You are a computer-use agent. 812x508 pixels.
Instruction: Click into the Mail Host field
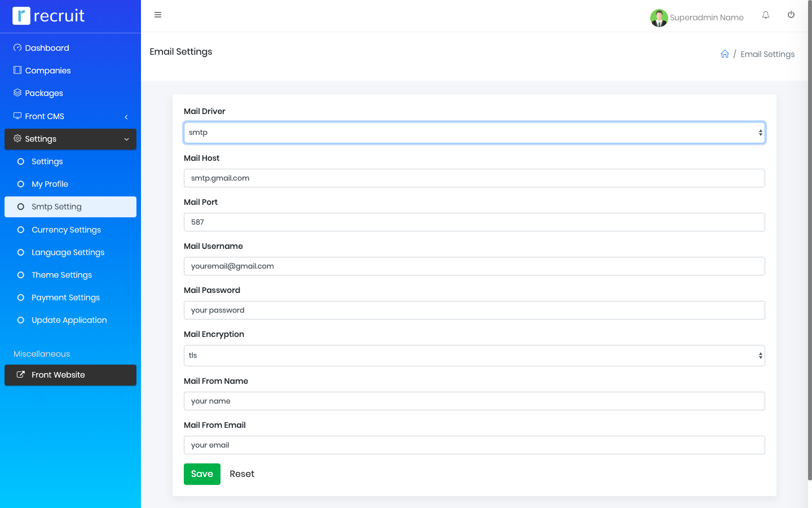click(x=474, y=178)
